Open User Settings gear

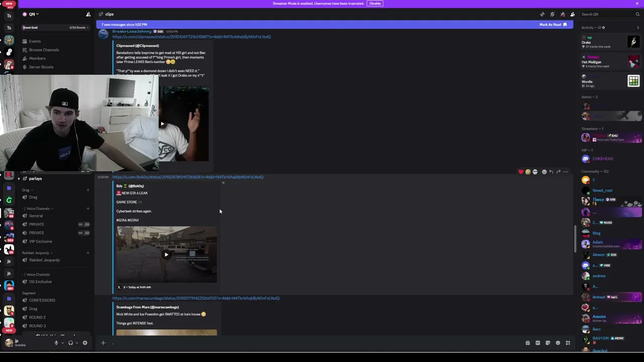[85, 343]
